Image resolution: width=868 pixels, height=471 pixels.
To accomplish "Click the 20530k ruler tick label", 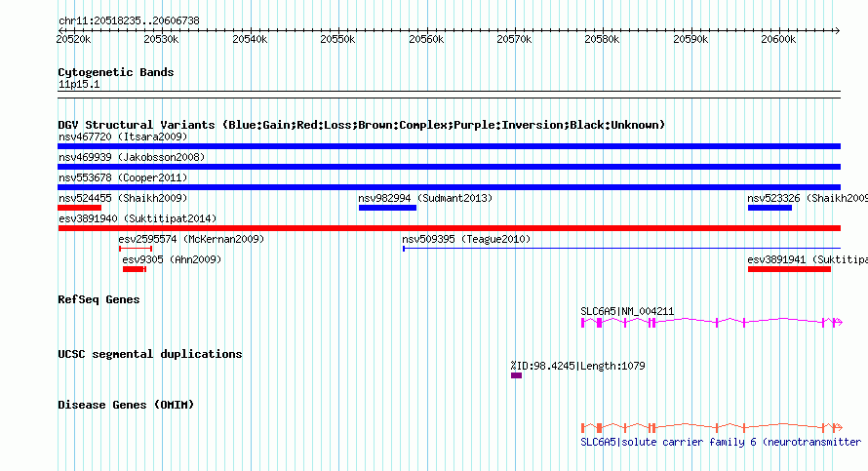I will [161, 39].
